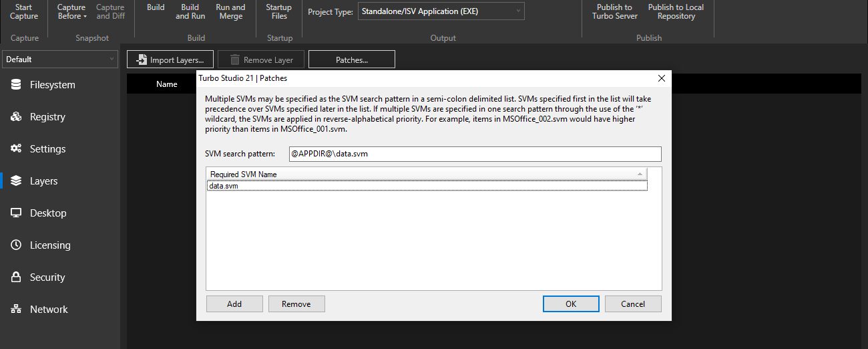Click the trash icon on Remove Layer

(234, 60)
